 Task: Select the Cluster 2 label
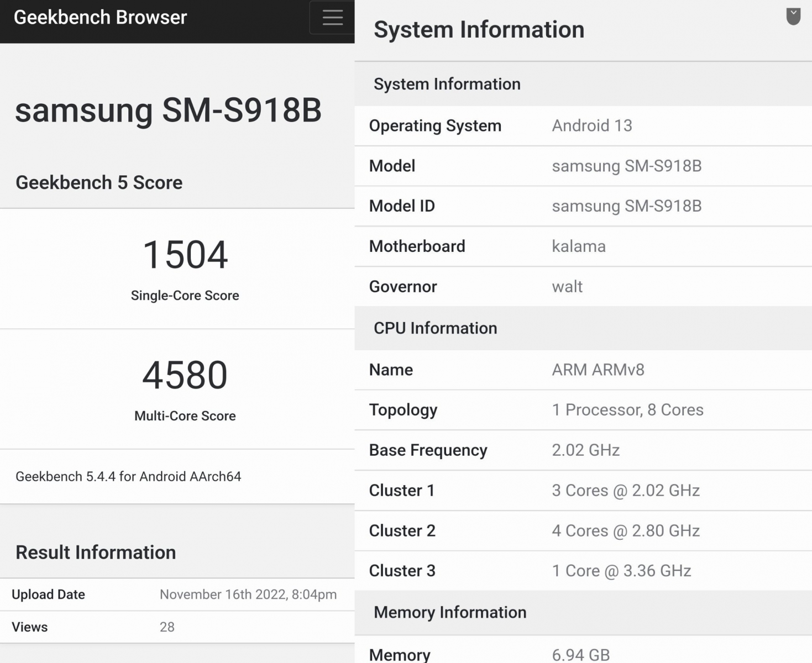click(402, 531)
